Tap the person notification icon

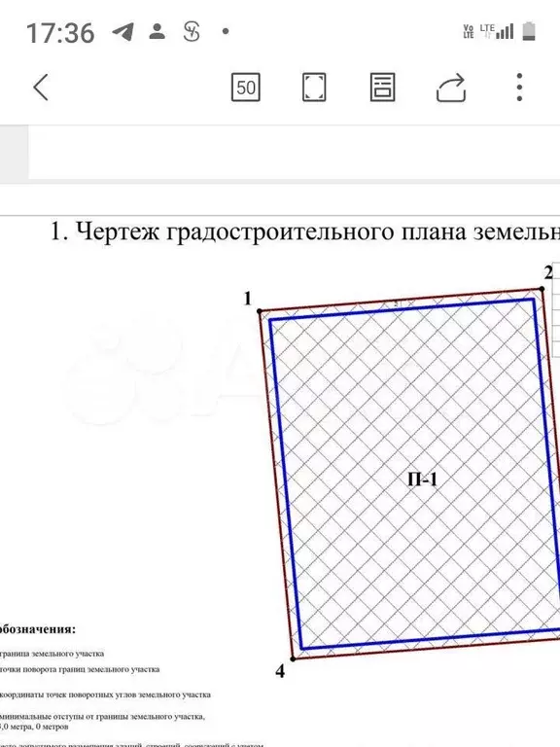(157, 31)
